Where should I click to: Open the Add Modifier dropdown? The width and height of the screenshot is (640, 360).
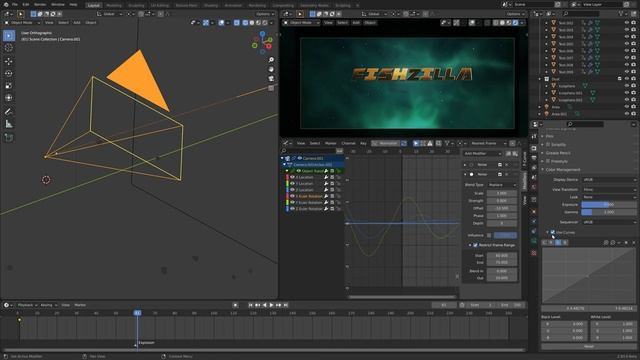tap(482, 153)
